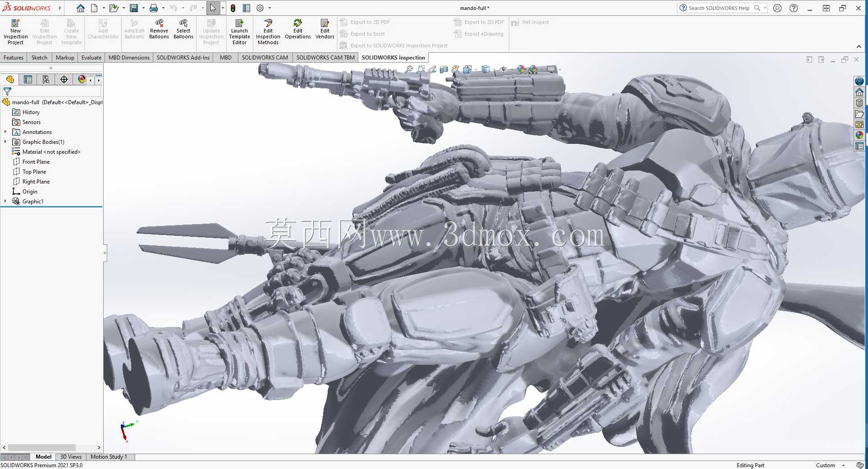Select Front Plane in the feature tree
Image resolution: width=868 pixels, height=469 pixels.
tap(36, 162)
